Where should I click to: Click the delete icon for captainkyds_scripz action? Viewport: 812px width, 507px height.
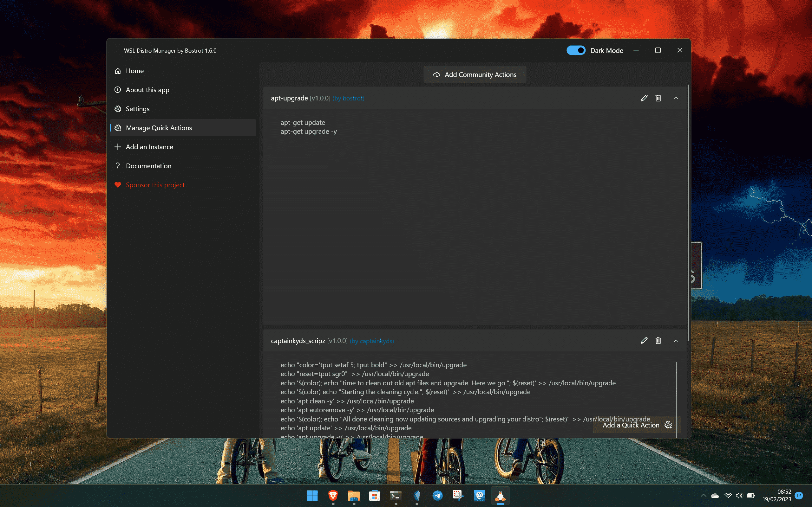pos(658,341)
